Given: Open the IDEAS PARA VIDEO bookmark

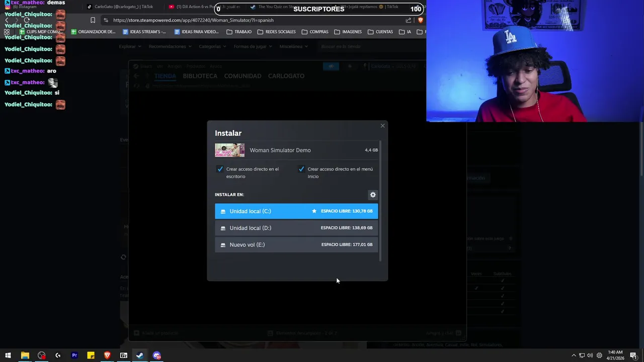Looking at the screenshot, I should [196, 32].
